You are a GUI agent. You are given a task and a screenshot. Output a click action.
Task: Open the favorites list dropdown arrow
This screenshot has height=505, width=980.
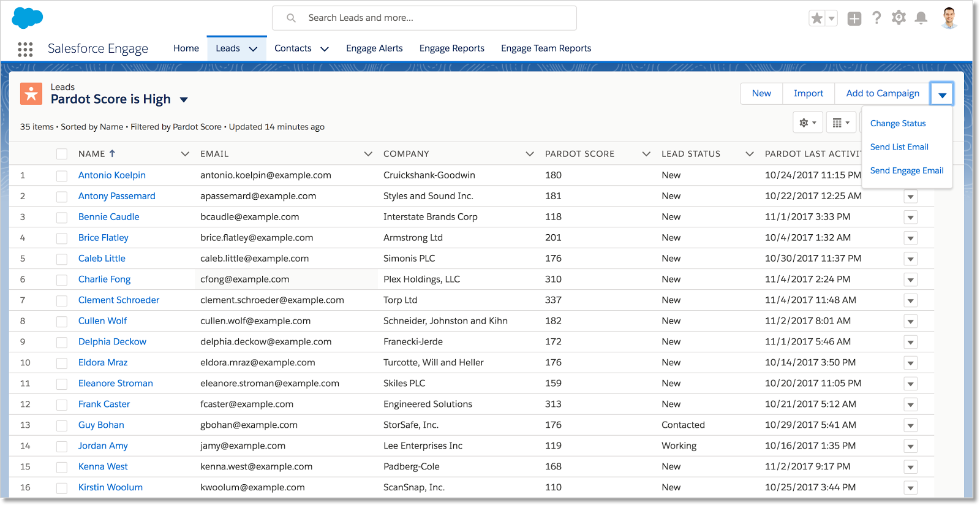[x=831, y=18]
